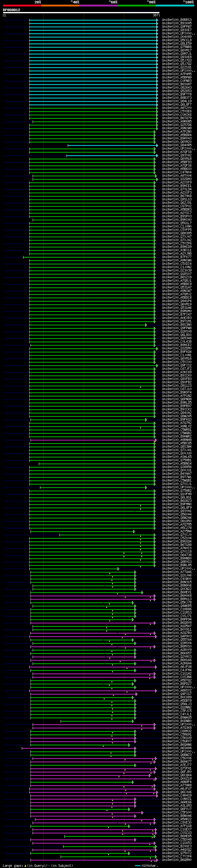Select the UniRef100_B8B3T3 label

coord(177,98)
